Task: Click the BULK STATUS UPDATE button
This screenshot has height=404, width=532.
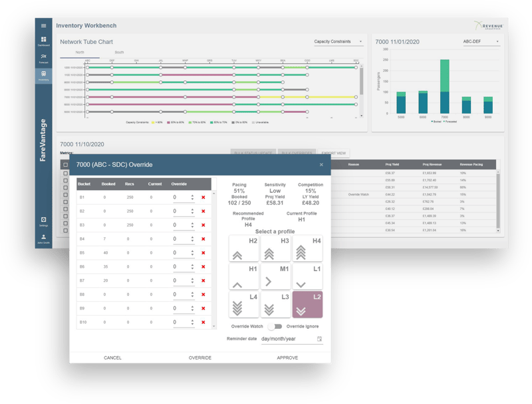Action: point(253,153)
